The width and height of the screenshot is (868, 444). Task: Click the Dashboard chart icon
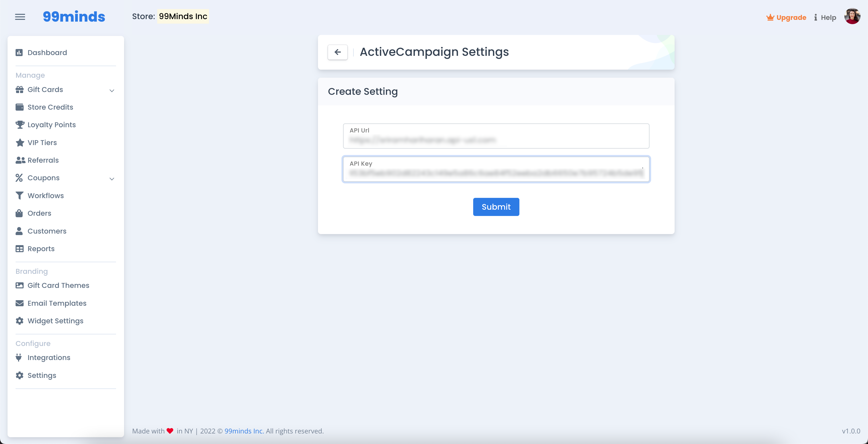point(19,53)
